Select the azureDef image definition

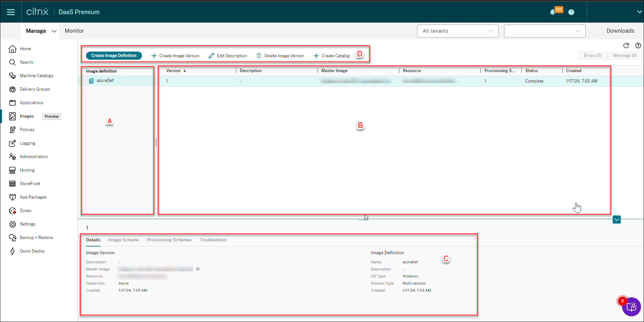click(105, 81)
